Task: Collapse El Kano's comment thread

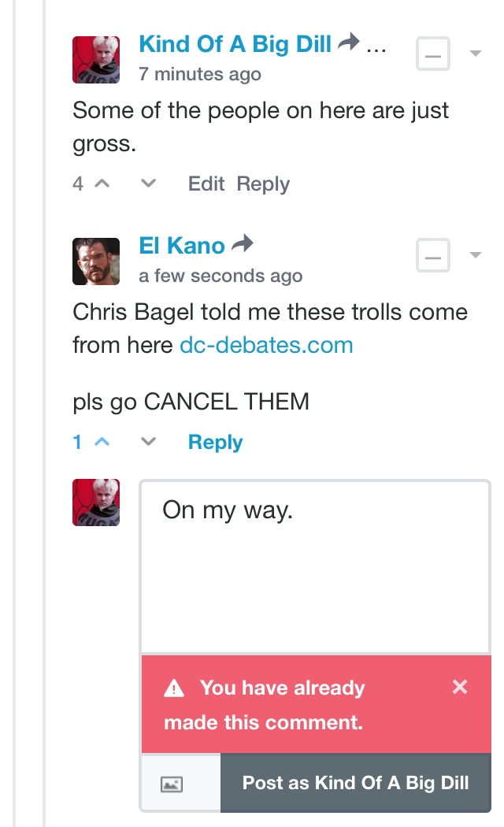Action: tap(433, 255)
